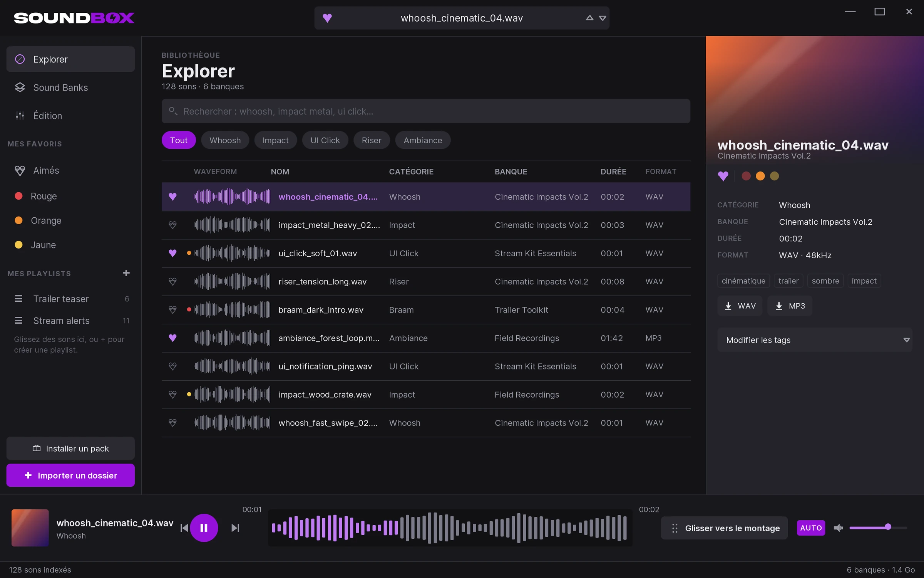Select ui_notification_ping.wav file name
Screen dimensions: 924x578
(325, 366)
